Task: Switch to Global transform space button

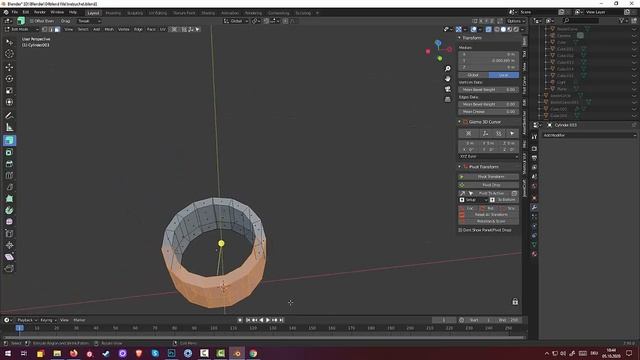Action: pos(473,75)
